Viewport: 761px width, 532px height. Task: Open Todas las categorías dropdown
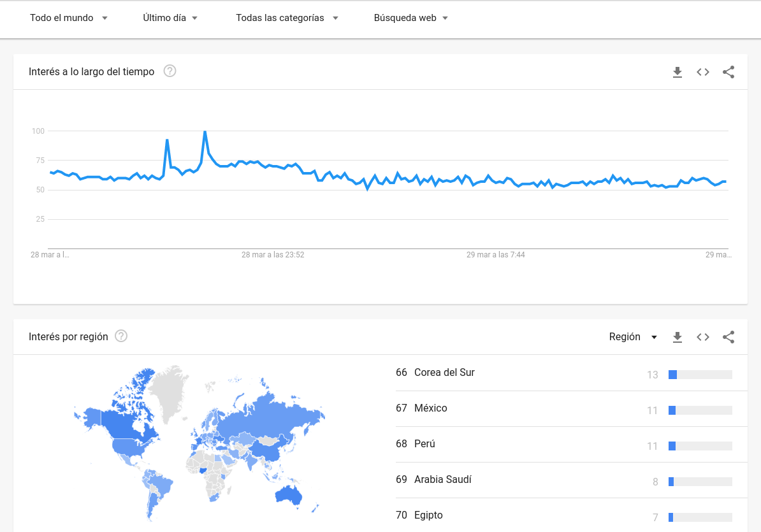(287, 18)
